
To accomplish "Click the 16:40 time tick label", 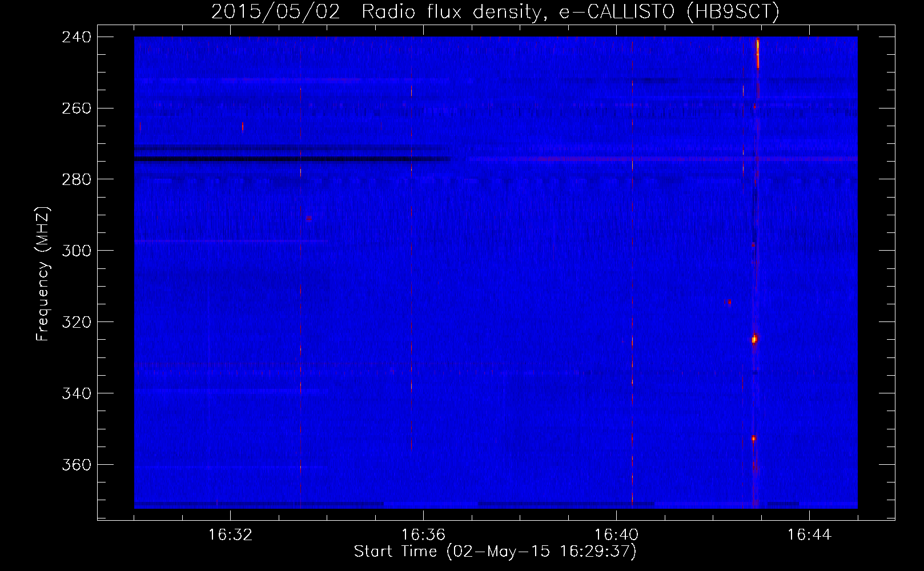I will tap(616, 535).
